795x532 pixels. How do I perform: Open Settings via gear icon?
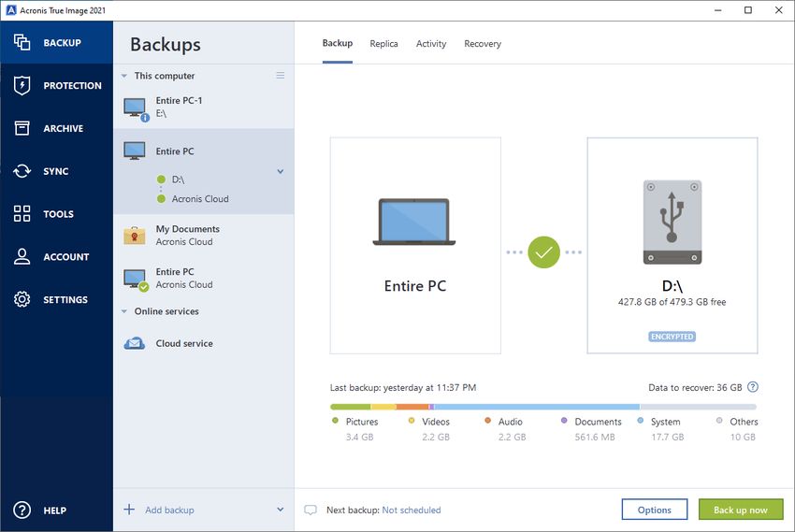click(22, 300)
